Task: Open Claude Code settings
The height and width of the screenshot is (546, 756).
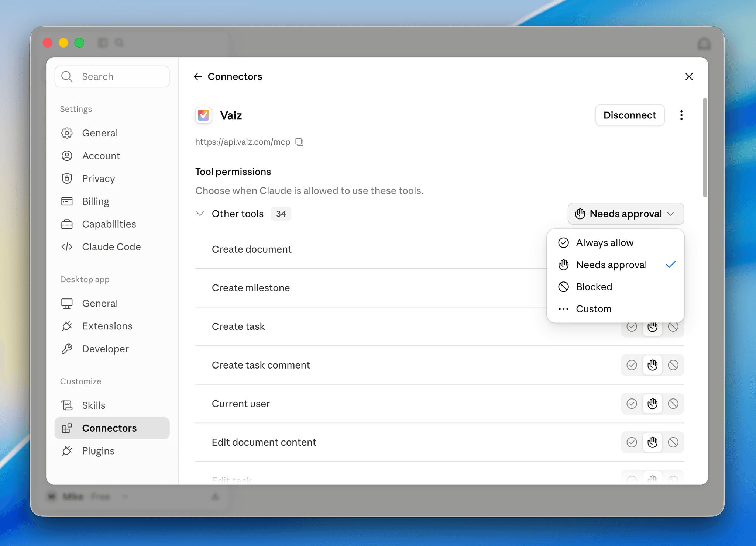Action: 112,247
